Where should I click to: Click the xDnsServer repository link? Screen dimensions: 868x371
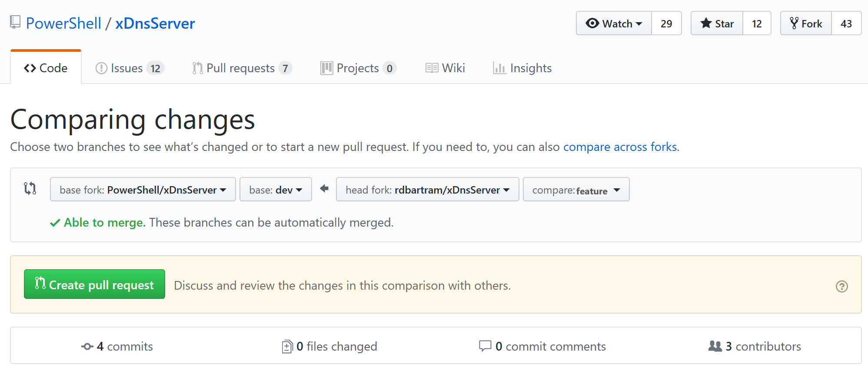[155, 23]
